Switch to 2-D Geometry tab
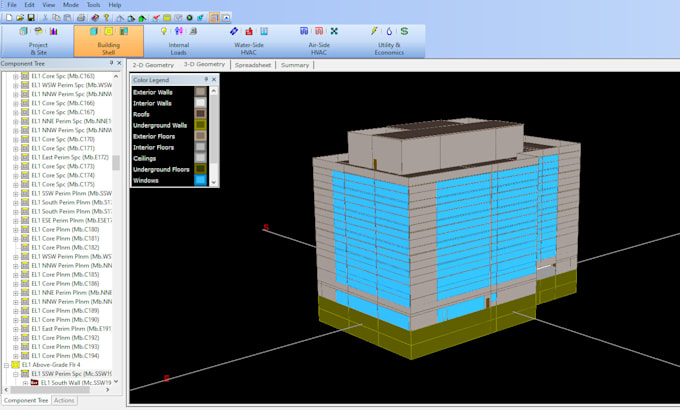Viewport: 680px width, 410px height. [153, 65]
